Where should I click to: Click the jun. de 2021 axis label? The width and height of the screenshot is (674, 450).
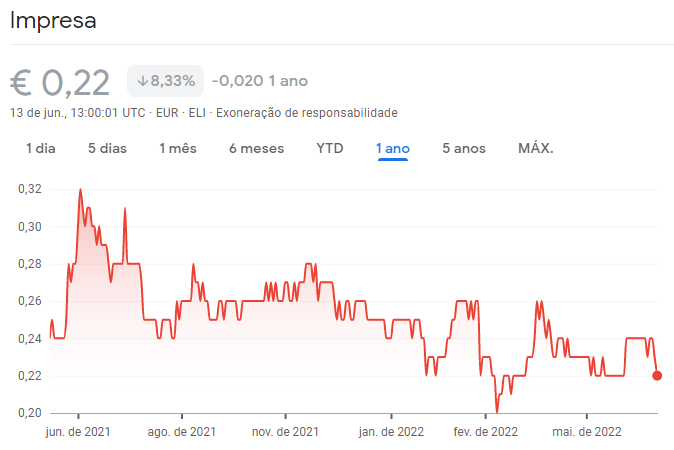78,432
